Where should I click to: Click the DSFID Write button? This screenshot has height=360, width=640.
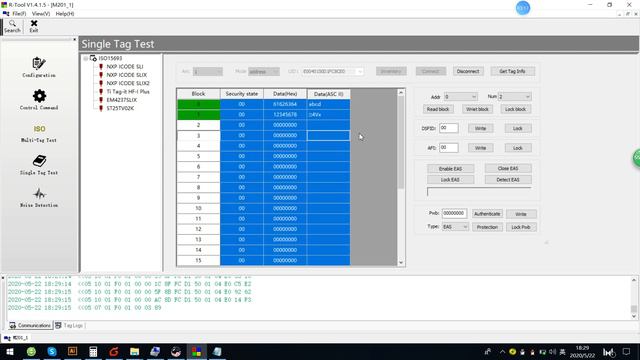(480, 129)
